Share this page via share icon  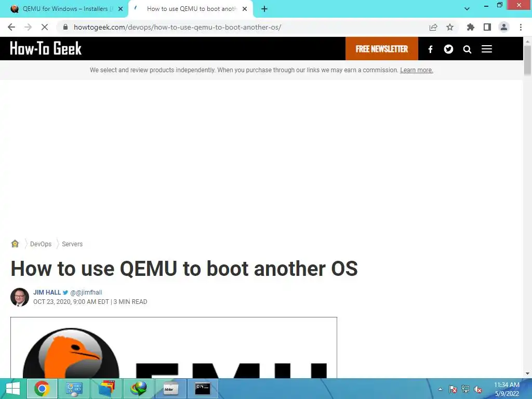pos(433,27)
